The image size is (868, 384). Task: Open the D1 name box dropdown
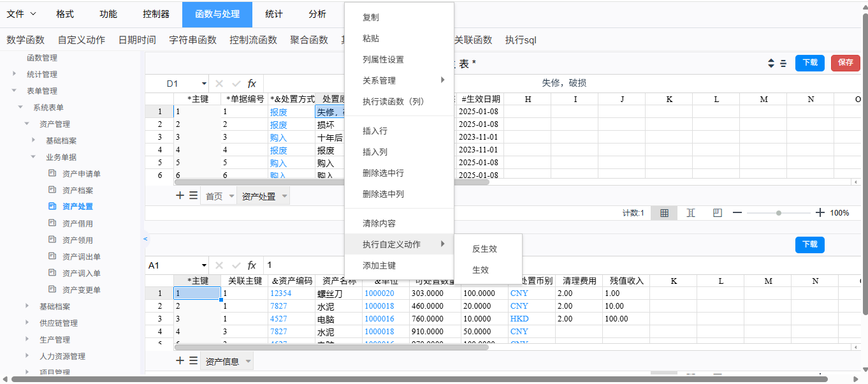tap(204, 84)
